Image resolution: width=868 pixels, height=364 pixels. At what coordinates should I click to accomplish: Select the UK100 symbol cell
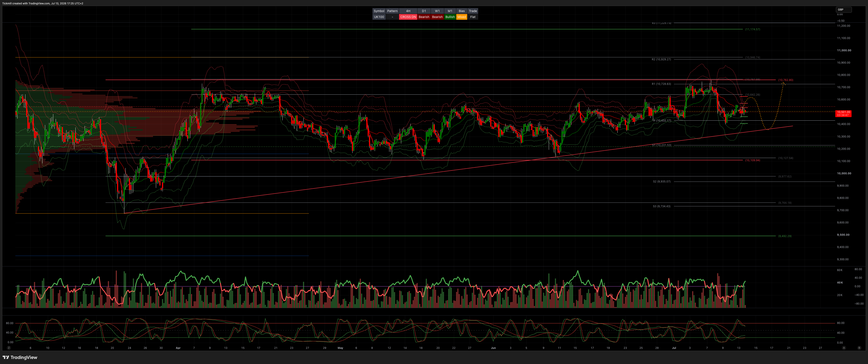pyautogui.click(x=379, y=17)
